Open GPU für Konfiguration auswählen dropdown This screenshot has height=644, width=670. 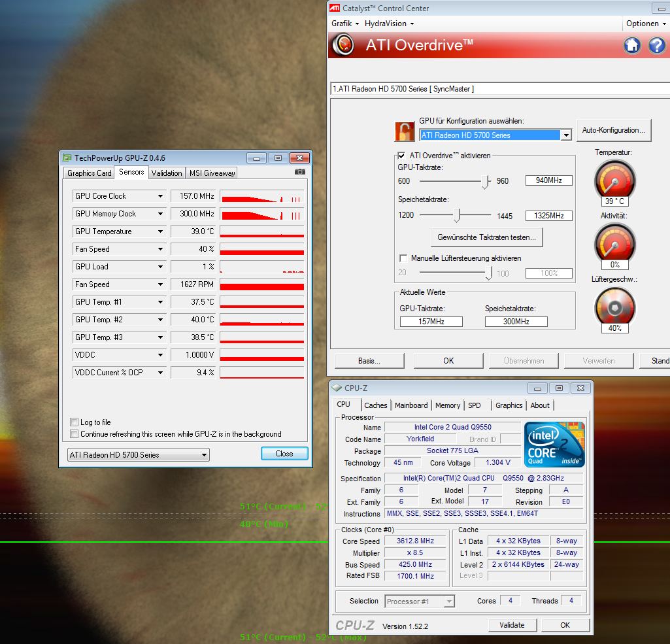point(566,135)
